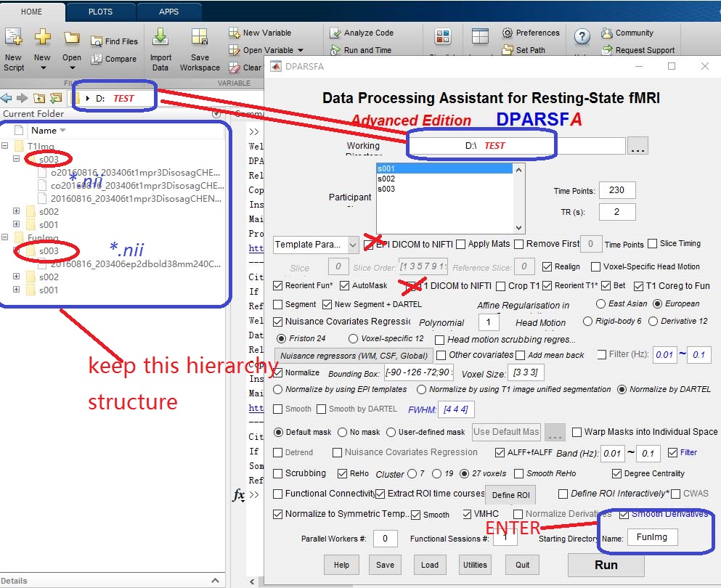Click Clear Workspace icon
This screenshot has width=721, height=588.
[235, 68]
